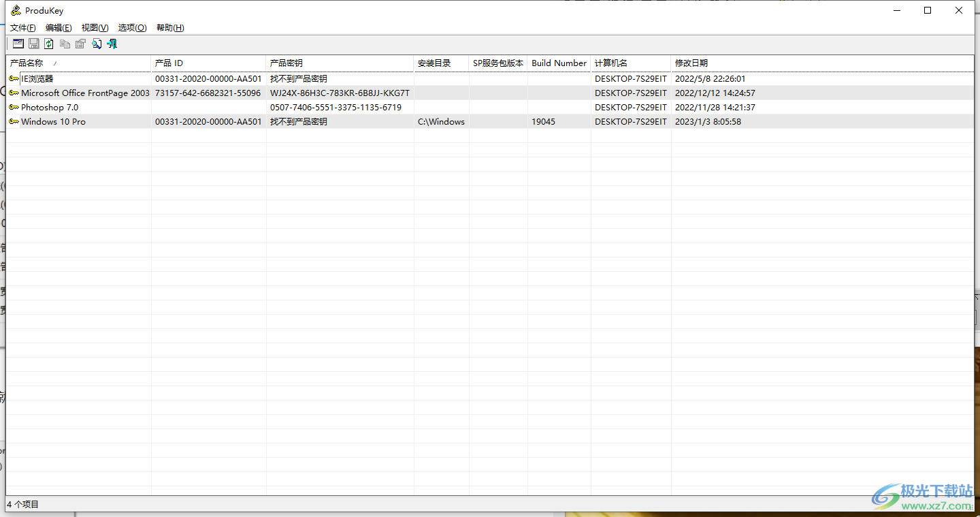The width and height of the screenshot is (980, 517).
Task: Click the date 2022/5/8 22:26:01
Action: [710, 78]
